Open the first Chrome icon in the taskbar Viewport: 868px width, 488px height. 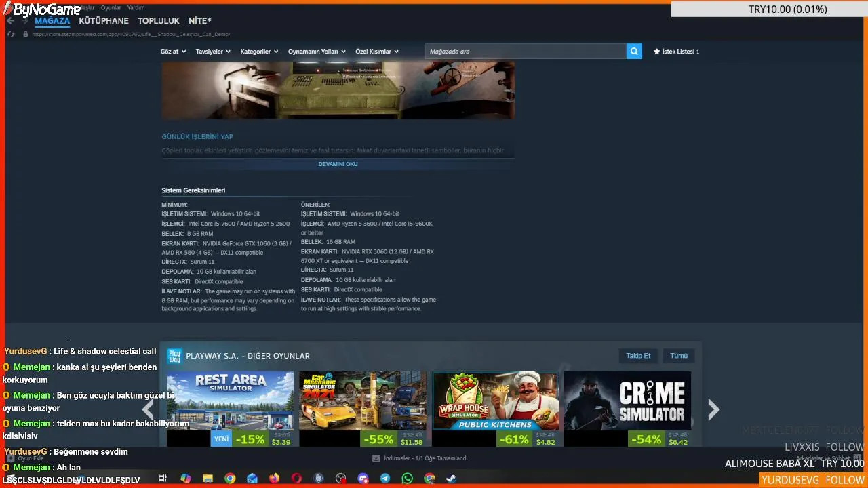230,479
